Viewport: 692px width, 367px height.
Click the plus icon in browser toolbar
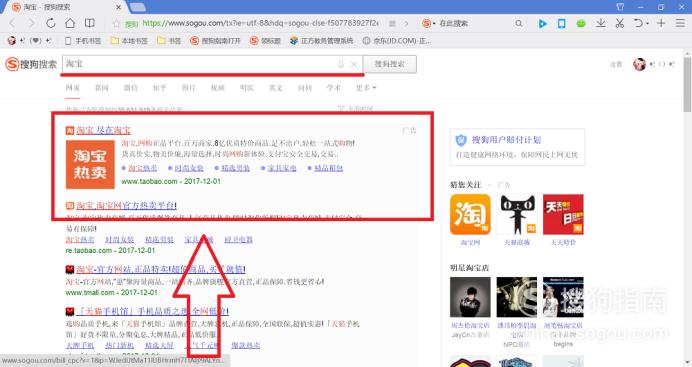coord(661,23)
